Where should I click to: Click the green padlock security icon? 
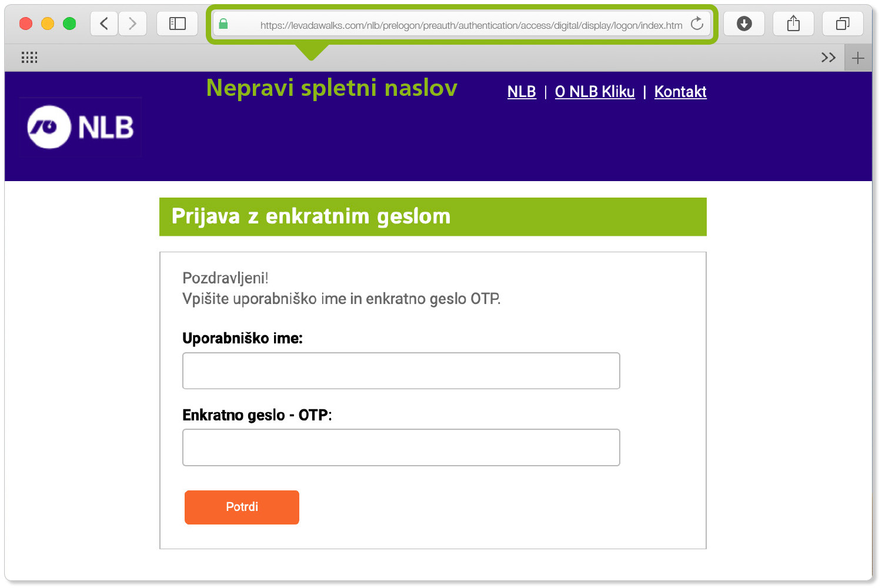click(223, 24)
